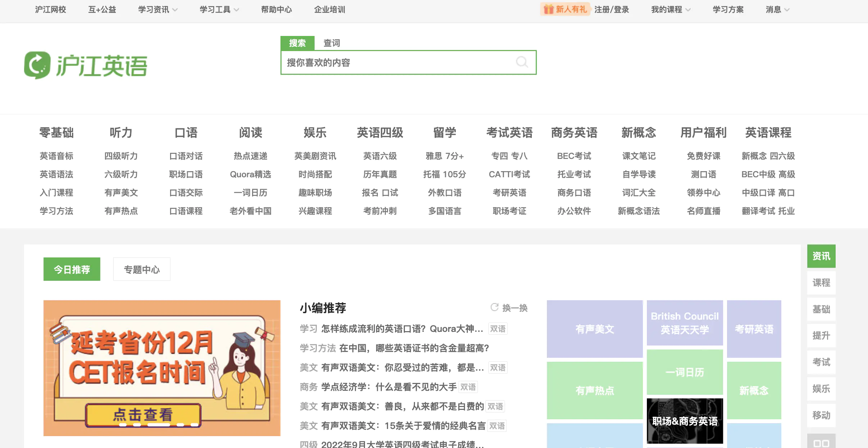Open the 考试英语 category
The height and width of the screenshot is (448, 868).
[510, 133]
